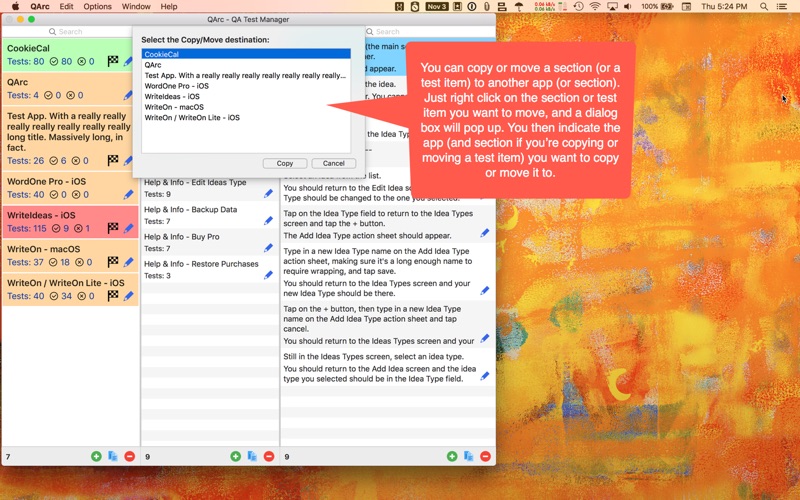800x500 pixels.
Task: Remove selected app with the red minus in the apps column
Action: pyautogui.click(x=130, y=456)
